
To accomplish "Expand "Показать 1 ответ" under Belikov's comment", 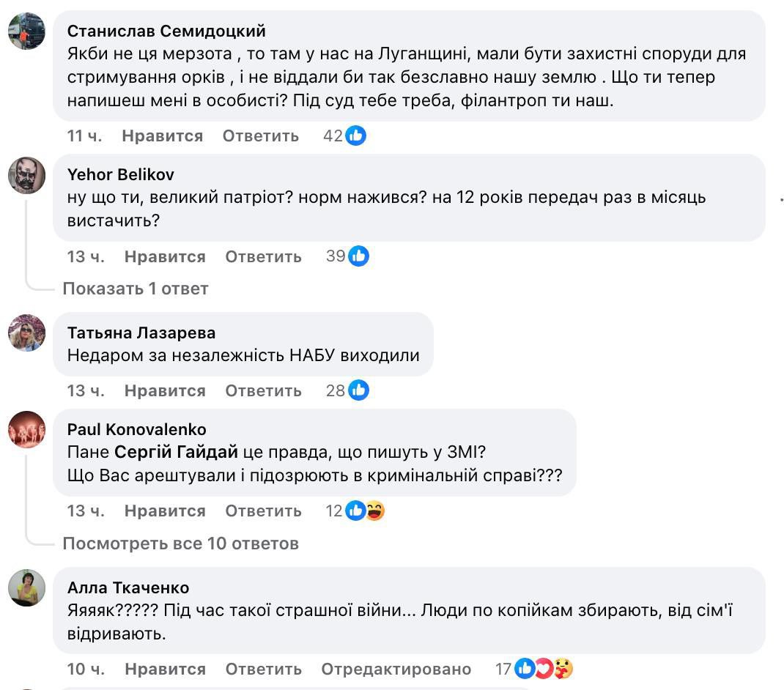I will click(x=136, y=289).
